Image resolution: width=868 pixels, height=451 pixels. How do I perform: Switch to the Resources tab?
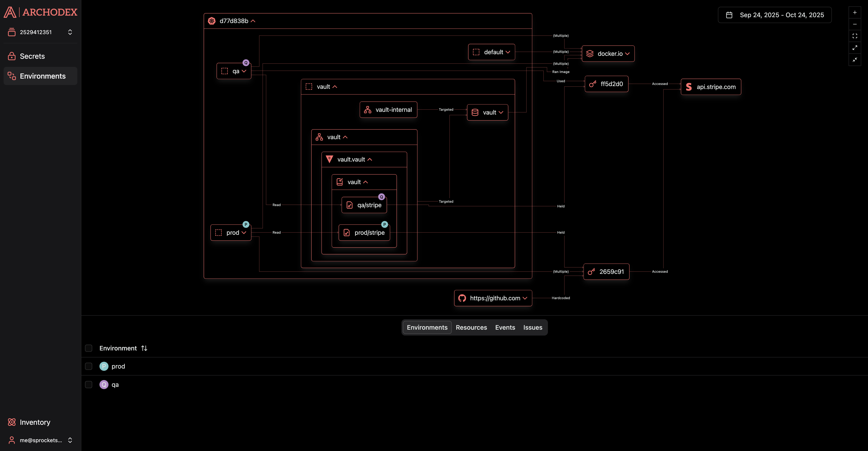(471, 327)
